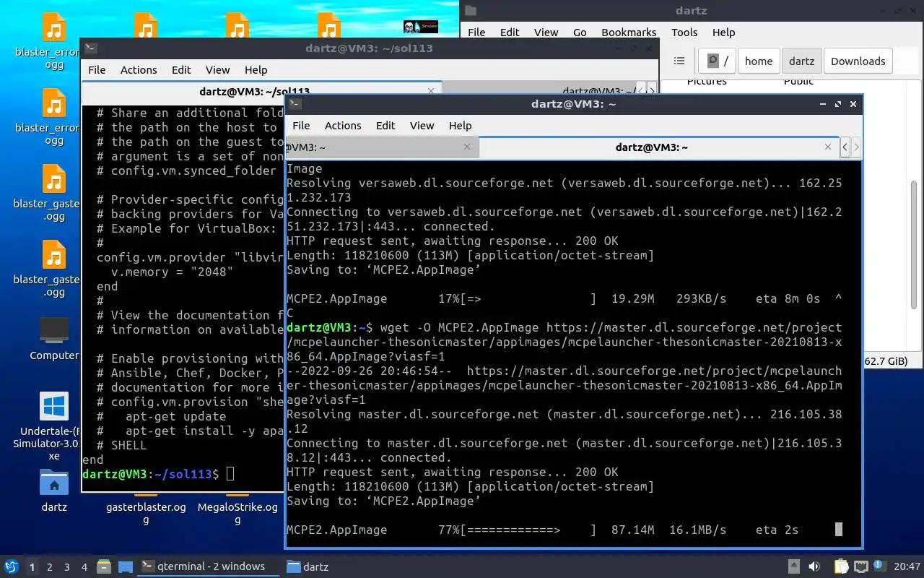The height and width of the screenshot is (578, 924).
Task: Open the Help menu in the sol113 terminal
Action: tap(256, 69)
